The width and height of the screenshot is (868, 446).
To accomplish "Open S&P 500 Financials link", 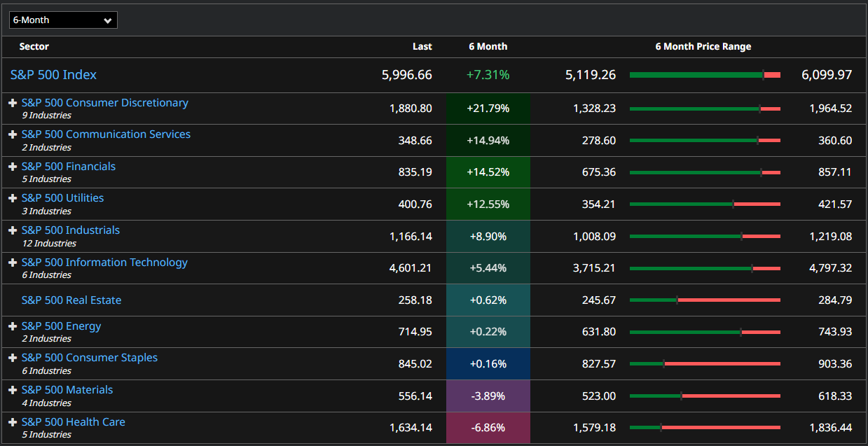I will (69, 166).
